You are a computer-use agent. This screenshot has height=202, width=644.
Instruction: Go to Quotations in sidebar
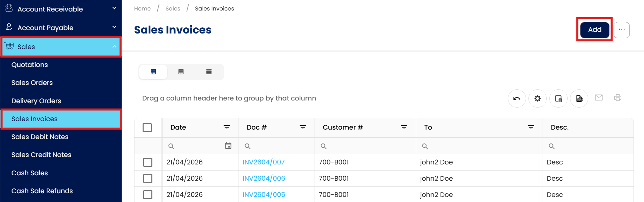[30, 65]
